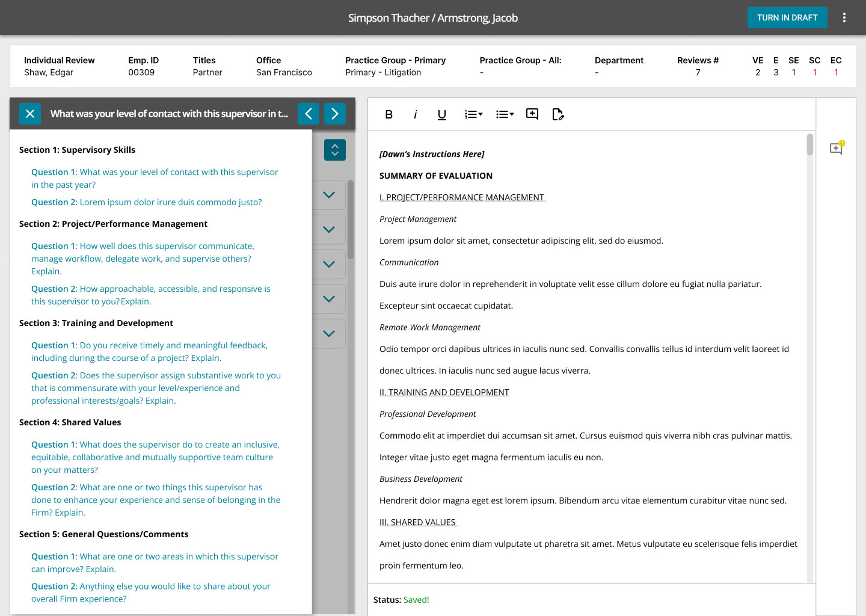Click reviewee name 'Shaw, Edgar'

[49, 72]
